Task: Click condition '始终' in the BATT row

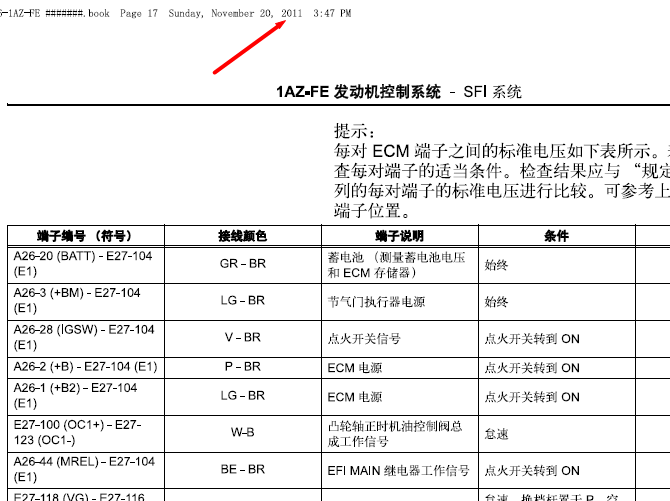Action: (496, 265)
